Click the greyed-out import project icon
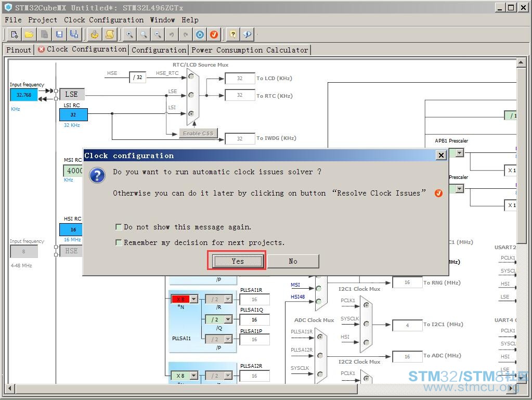The height and width of the screenshot is (400, 532). coord(44,34)
